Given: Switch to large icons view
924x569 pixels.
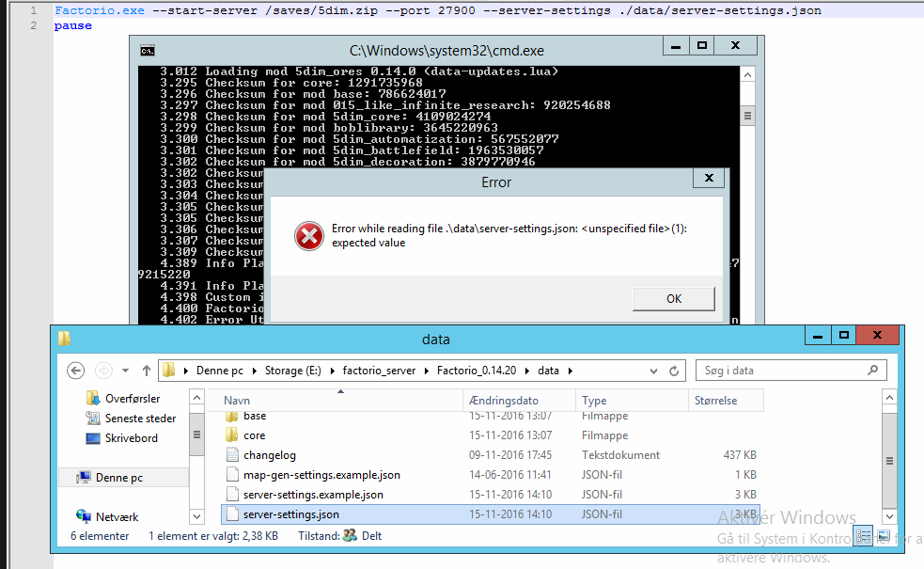Looking at the screenshot, I should [x=884, y=536].
